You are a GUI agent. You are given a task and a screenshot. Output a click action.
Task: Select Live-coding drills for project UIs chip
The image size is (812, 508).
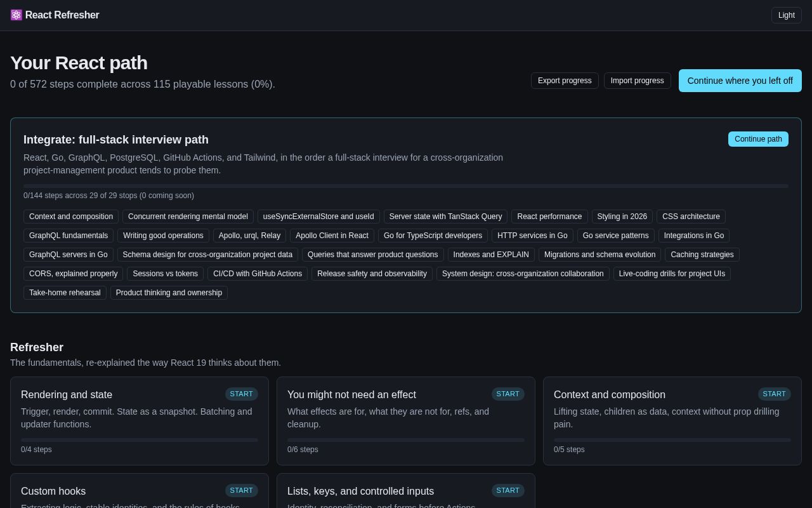[672, 274]
